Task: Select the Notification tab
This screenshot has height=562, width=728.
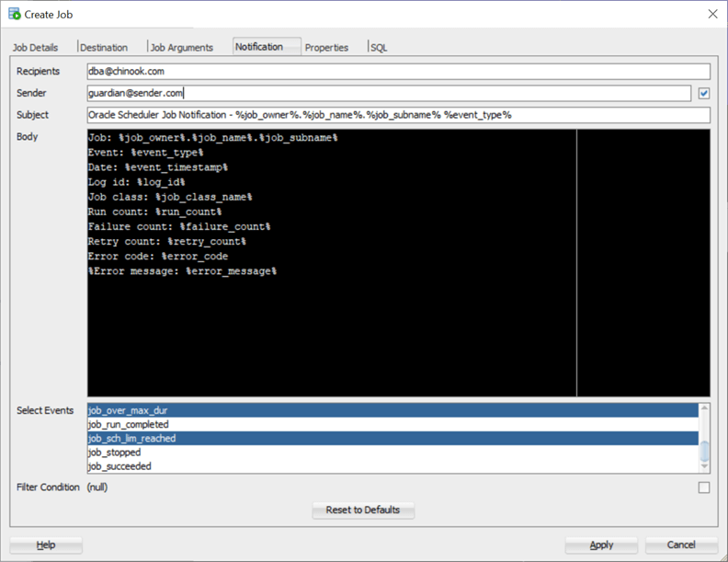Action: click(x=267, y=46)
